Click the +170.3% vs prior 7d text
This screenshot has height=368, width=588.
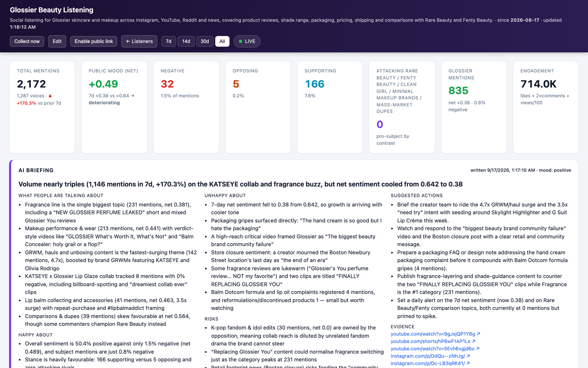coord(39,103)
